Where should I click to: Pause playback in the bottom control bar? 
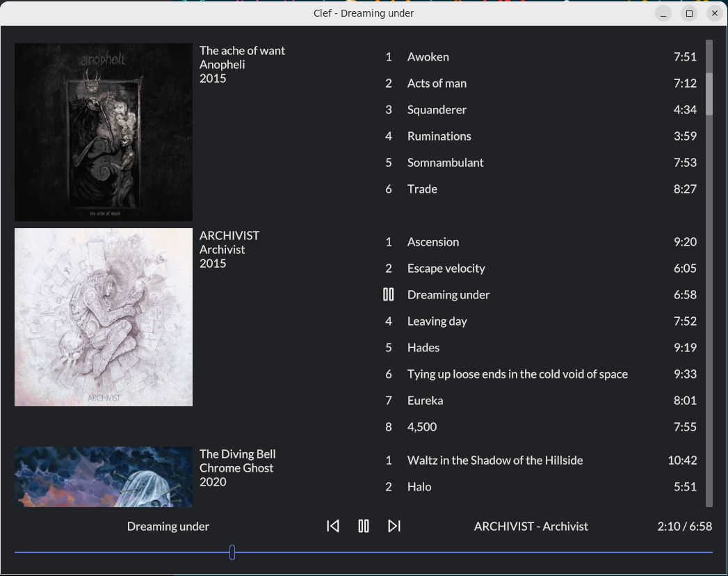coord(364,526)
